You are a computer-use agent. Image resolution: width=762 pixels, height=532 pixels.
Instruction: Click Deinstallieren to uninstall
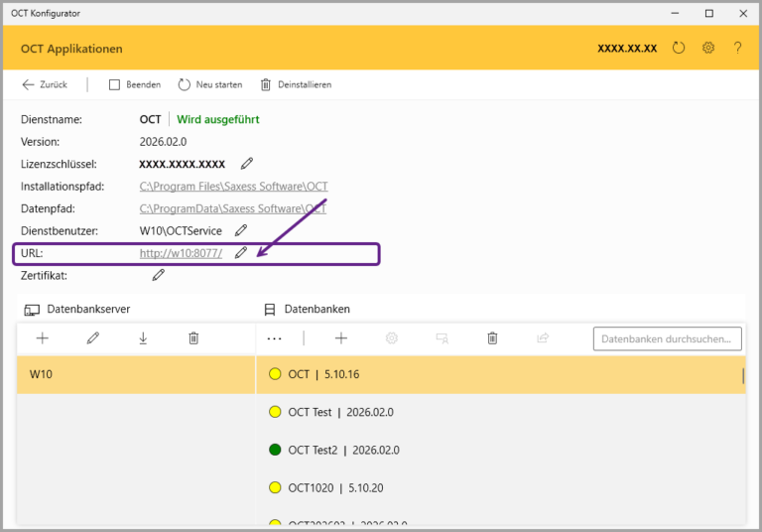pos(296,84)
